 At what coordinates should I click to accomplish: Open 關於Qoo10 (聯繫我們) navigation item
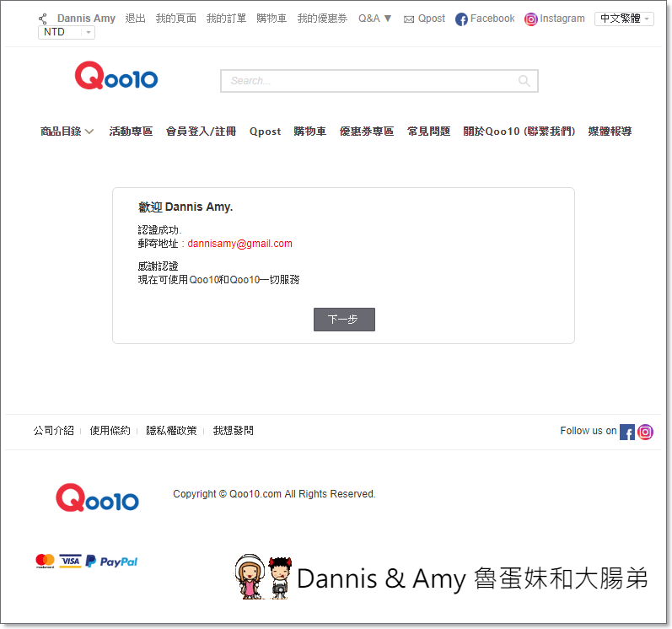[x=519, y=132]
